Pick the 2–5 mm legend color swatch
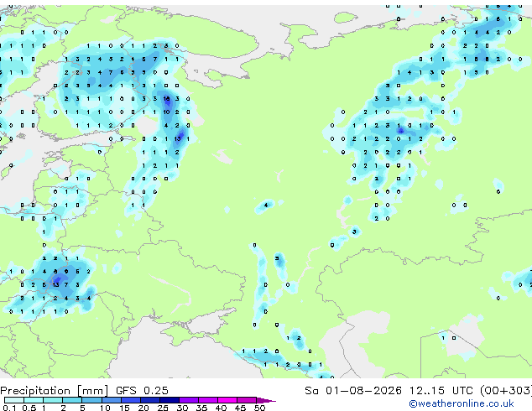The image size is (532, 411). [72, 400]
